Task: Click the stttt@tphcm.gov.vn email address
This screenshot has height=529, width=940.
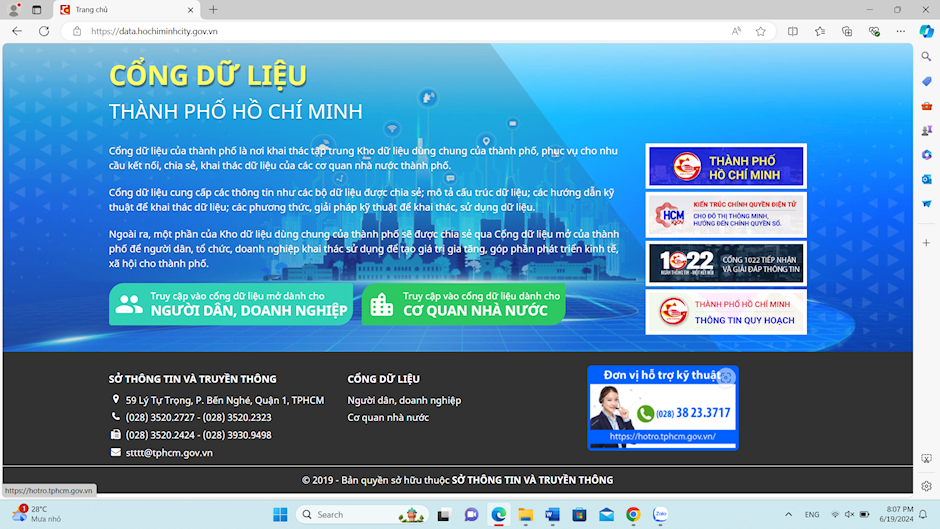Action: (x=169, y=453)
